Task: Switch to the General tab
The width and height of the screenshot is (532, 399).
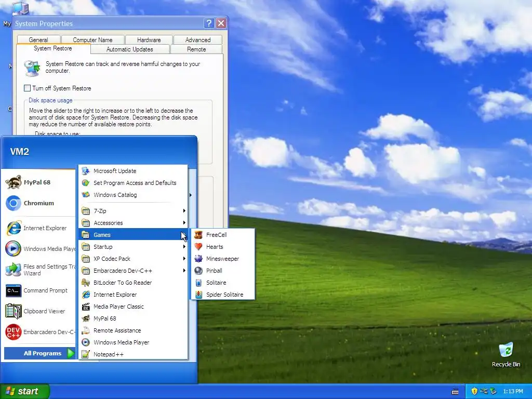Action: click(38, 39)
